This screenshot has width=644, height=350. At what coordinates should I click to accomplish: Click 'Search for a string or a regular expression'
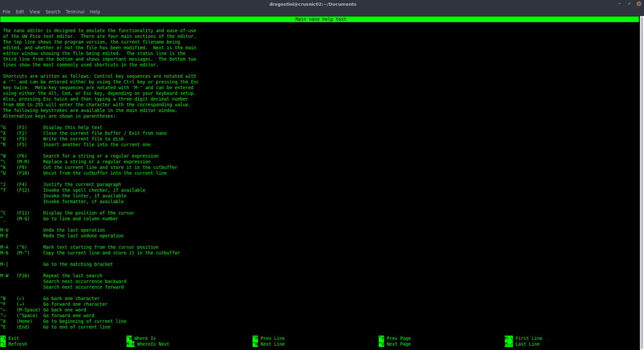(101, 156)
